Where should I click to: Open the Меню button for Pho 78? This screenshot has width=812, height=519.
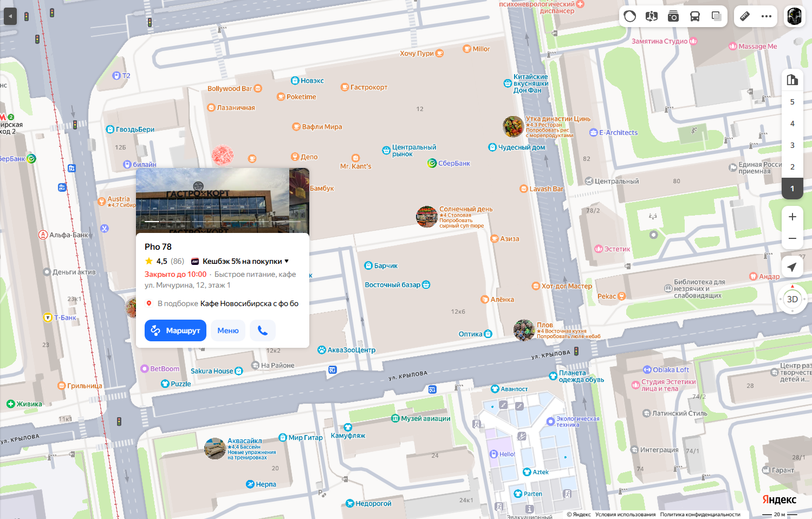point(228,330)
